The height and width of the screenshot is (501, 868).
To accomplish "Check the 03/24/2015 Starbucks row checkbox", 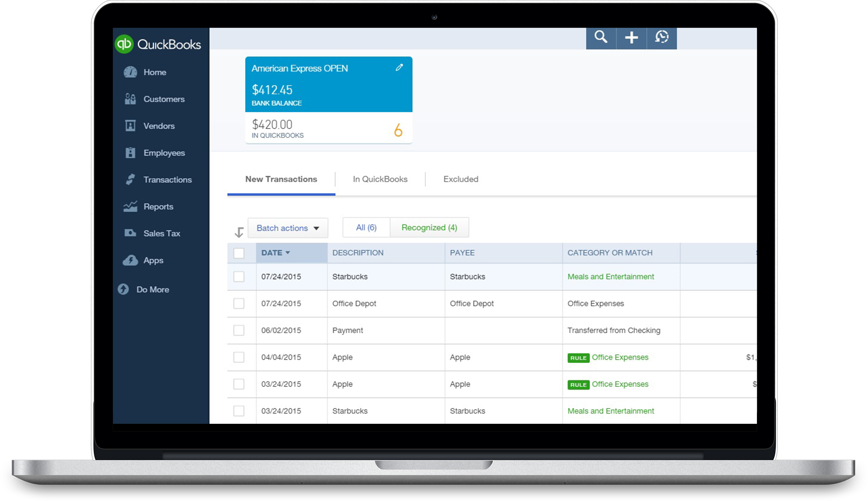I will [x=239, y=411].
